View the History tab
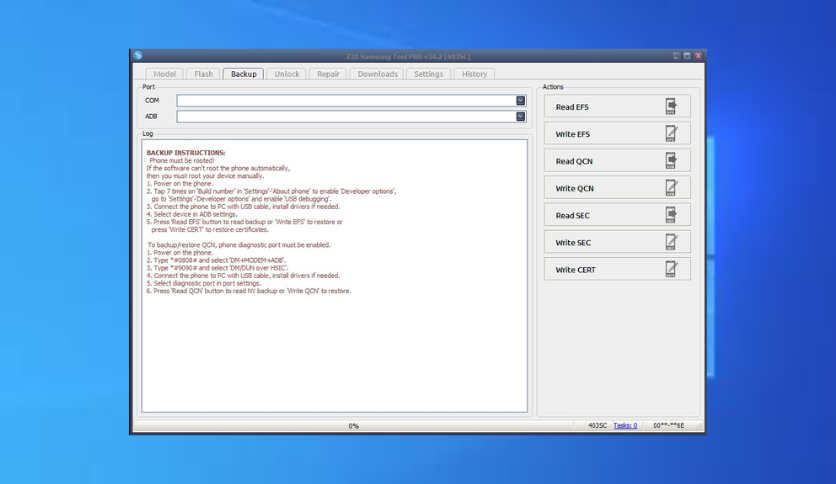The image size is (836, 484). pyautogui.click(x=475, y=74)
